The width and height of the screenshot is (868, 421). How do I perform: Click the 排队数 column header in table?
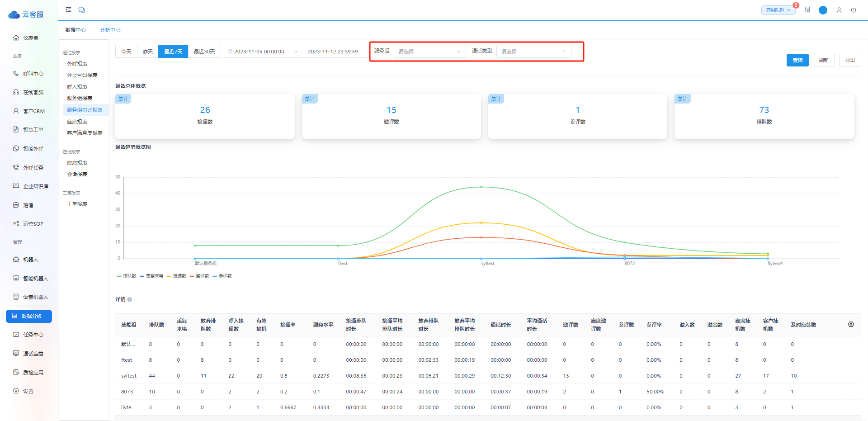pos(156,325)
